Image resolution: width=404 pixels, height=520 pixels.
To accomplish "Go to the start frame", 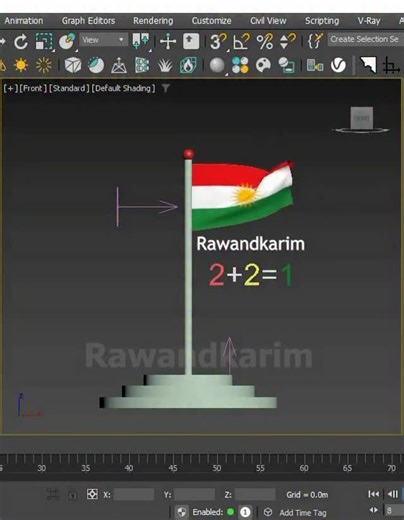I will pos(373,494).
